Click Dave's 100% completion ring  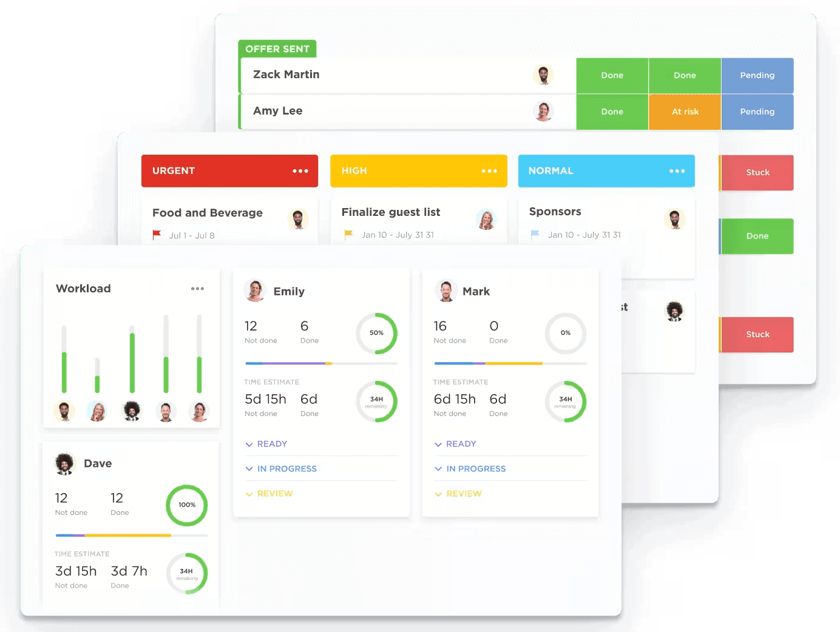click(187, 505)
